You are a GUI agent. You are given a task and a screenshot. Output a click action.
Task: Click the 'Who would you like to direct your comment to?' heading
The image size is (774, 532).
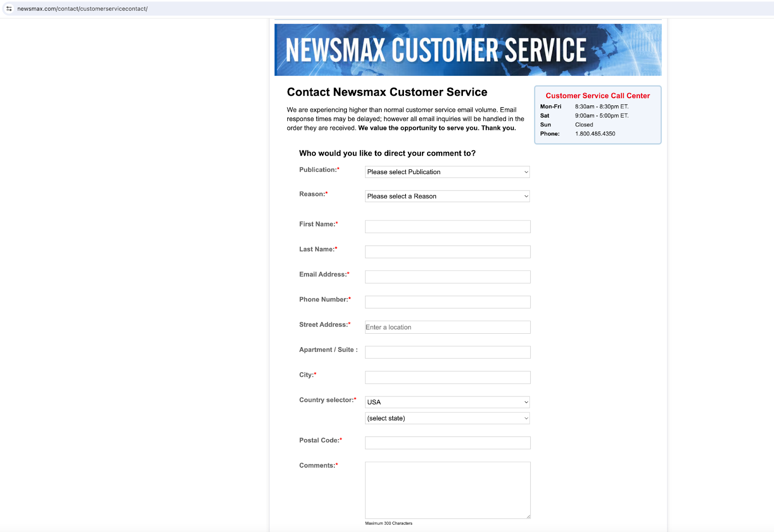point(387,153)
